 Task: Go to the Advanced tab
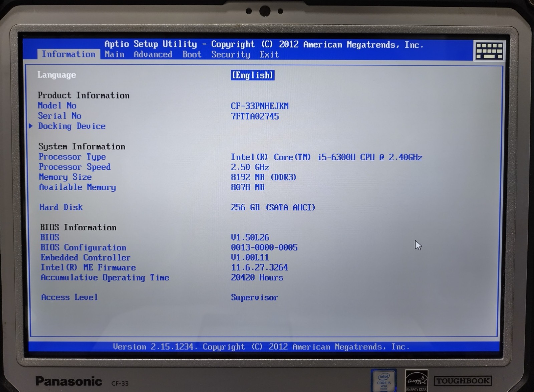click(153, 54)
